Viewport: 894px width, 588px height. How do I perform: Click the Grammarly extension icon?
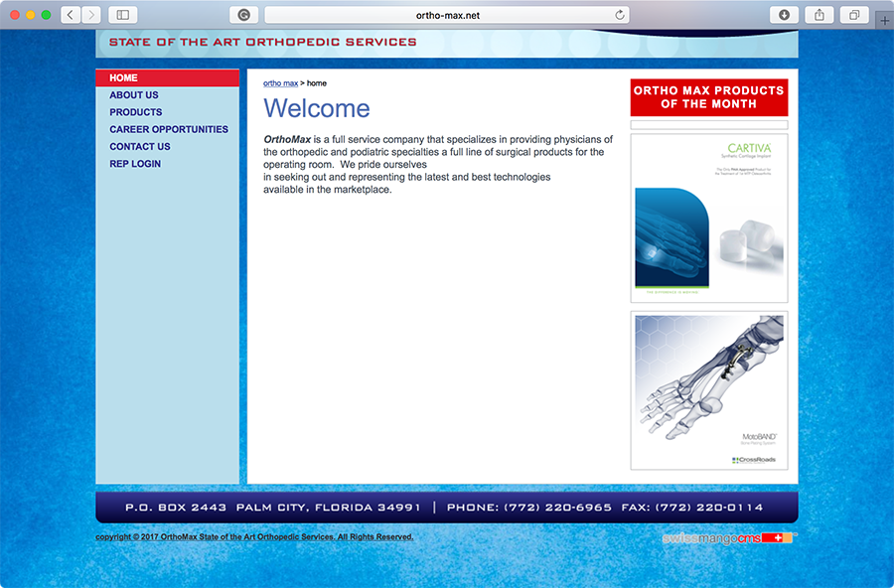pos(243,15)
